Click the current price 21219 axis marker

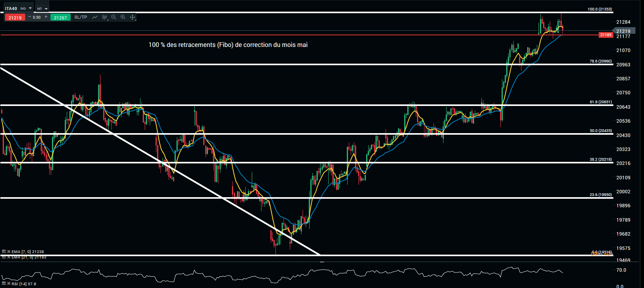tap(623, 31)
